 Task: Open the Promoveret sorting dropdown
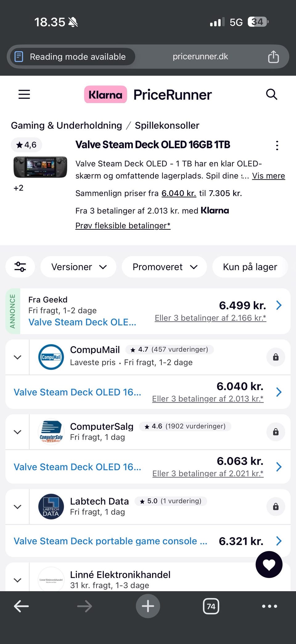tap(164, 267)
